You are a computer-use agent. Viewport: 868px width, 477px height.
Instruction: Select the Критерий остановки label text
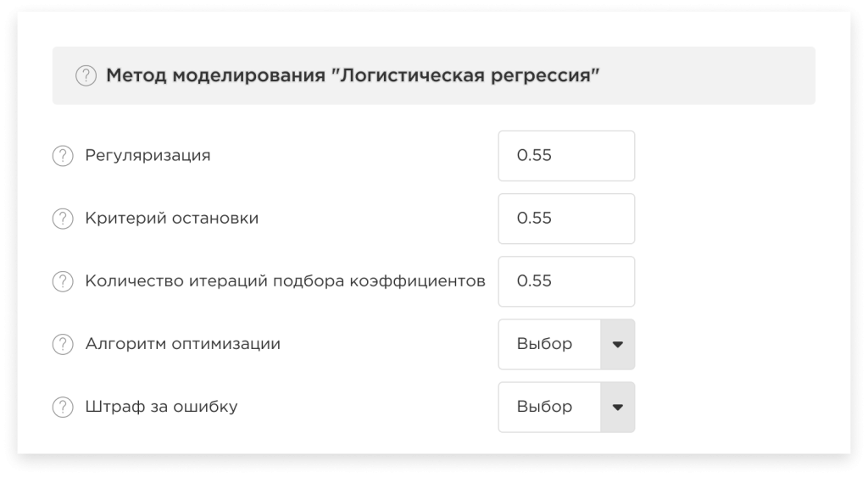[x=171, y=218]
